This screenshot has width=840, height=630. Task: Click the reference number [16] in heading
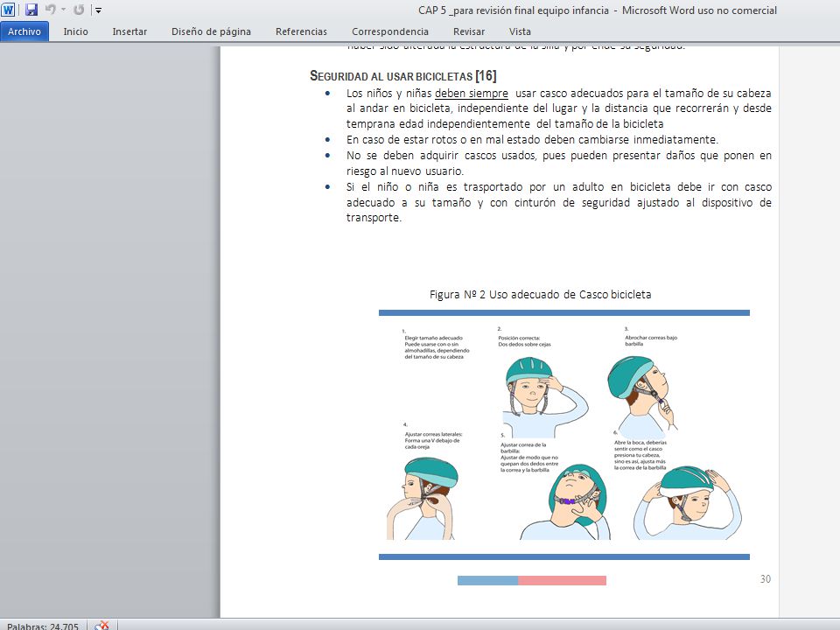click(x=486, y=76)
